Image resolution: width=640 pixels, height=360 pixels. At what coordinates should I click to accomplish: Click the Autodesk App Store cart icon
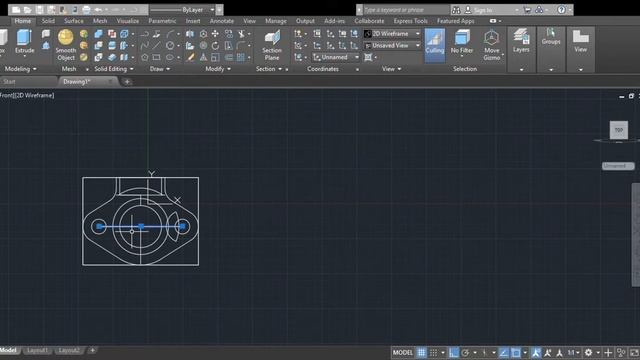point(527,9)
